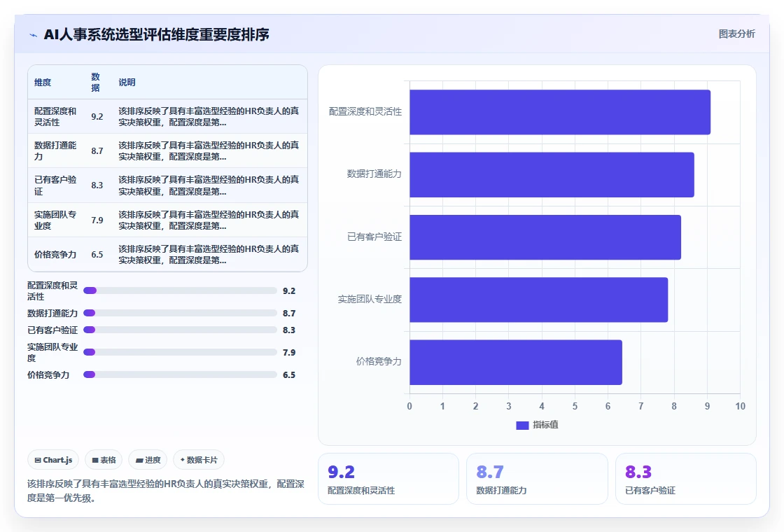Click the title AI人事系统选型评估维度重要度排序
This screenshot has height=532, width=784.
coord(157,34)
